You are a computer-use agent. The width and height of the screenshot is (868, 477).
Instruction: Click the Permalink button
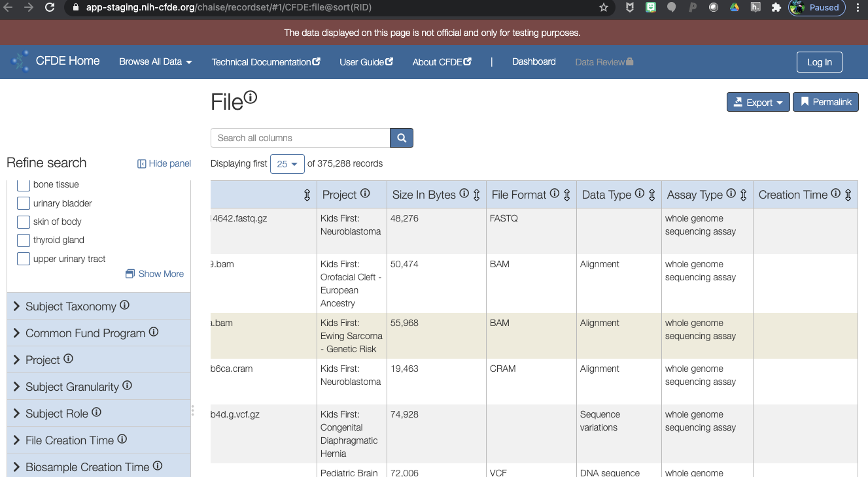click(x=825, y=102)
